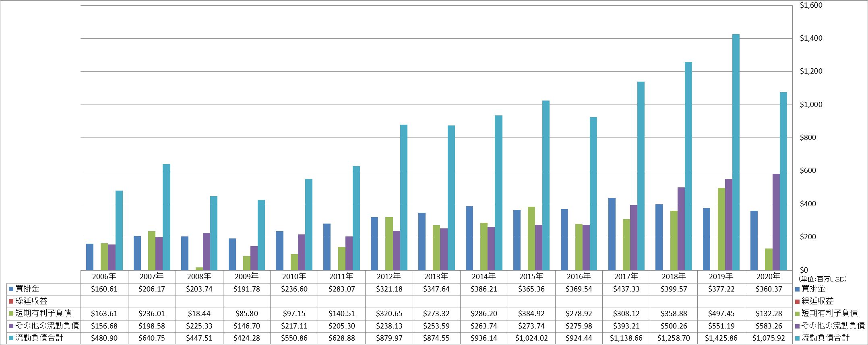Click the teal bar for 2012

(404, 197)
